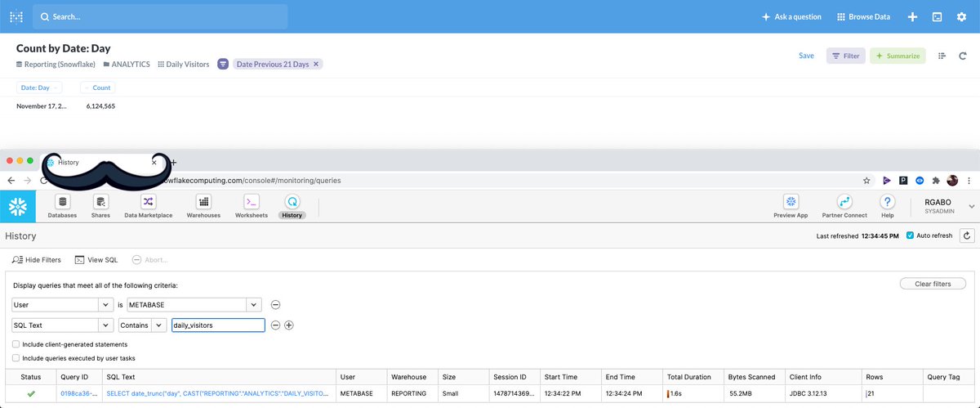Click the daily_visitors filter text field
Viewport: 980px width, 408px height.
218,325
